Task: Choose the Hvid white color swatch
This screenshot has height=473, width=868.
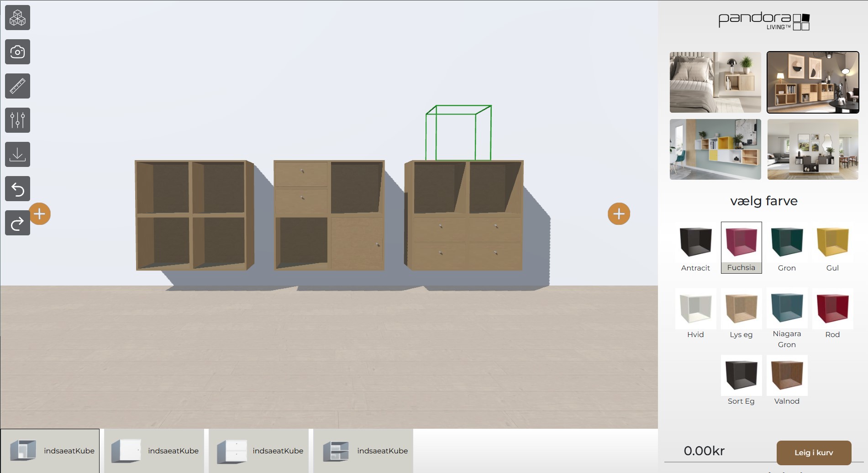Action: (x=695, y=314)
